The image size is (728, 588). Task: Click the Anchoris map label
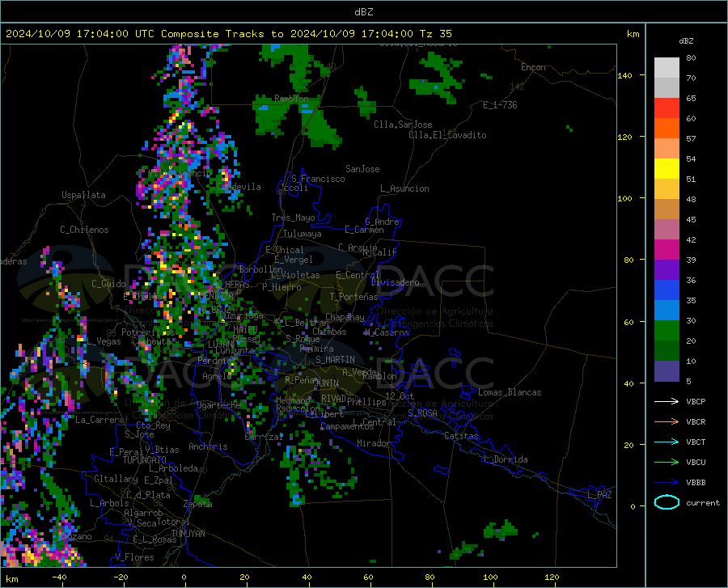pyautogui.click(x=208, y=447)
